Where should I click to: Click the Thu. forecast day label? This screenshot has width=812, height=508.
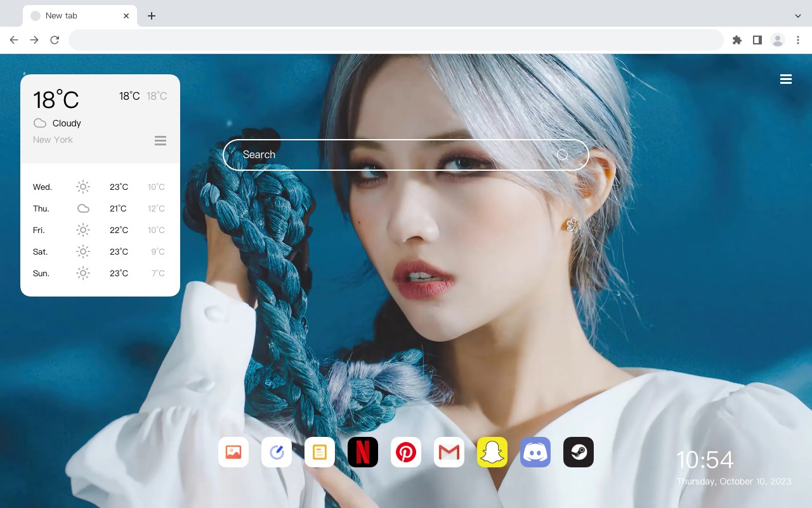(x=41, y=209)
